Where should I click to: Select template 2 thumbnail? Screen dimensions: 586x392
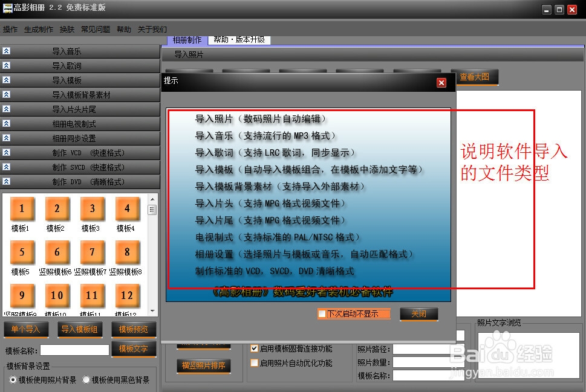coord(56,208)
